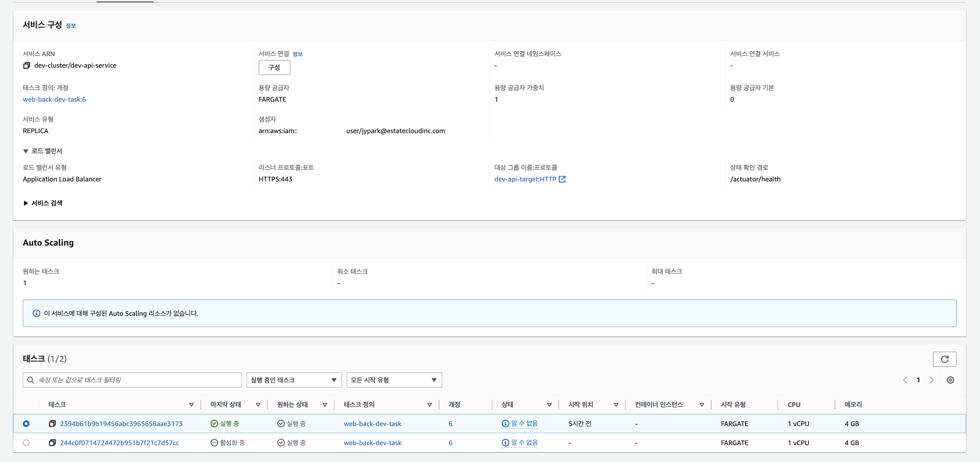Click the search magnifier in the task filter
This screenshot has width=980, height=462.
tap(30, 380)
